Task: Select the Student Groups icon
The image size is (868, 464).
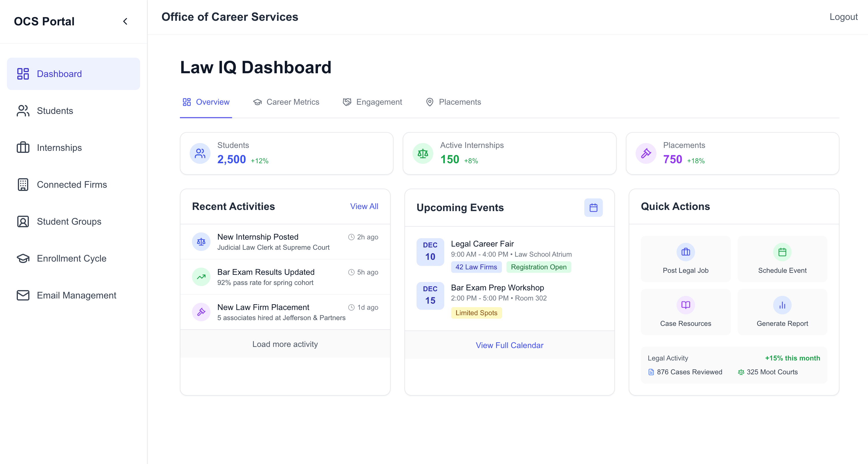Action: click(22, 221)
